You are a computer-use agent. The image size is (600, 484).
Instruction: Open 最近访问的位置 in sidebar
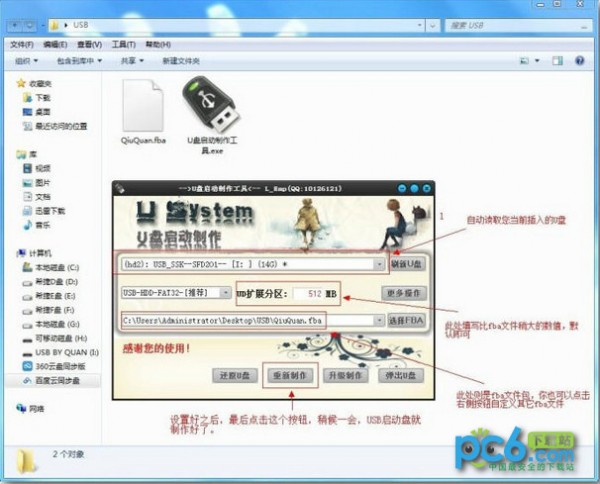[x=55, y=126]
